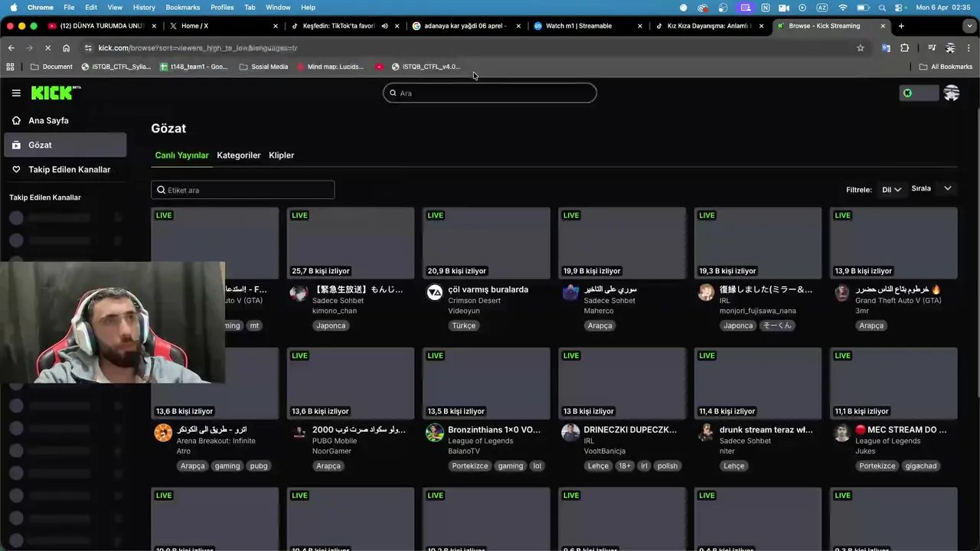This screenshot has height=551, width=980.
Task: Stop page loading in Chrome toolbar
Action: [47, 47]
